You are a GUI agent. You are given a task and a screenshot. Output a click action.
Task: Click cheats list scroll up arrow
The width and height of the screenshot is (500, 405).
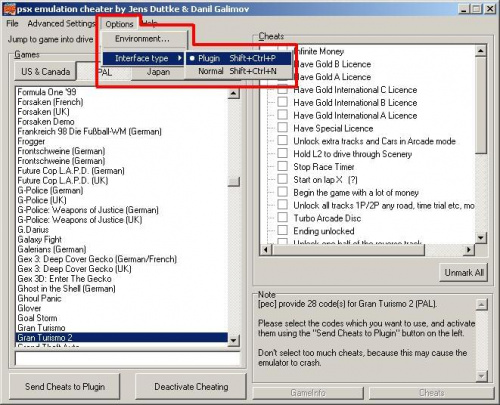point(480,51)
